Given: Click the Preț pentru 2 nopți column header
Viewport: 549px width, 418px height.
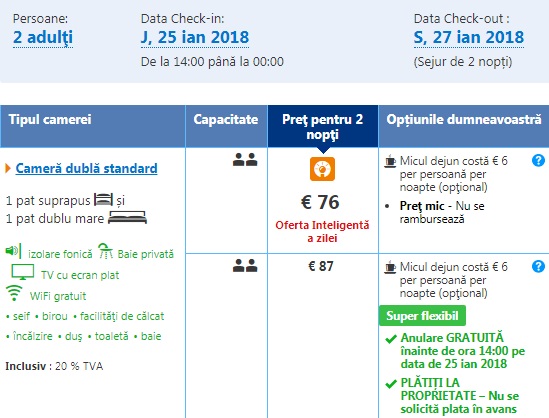Looking at the screenshot, I should click(322, 126).
